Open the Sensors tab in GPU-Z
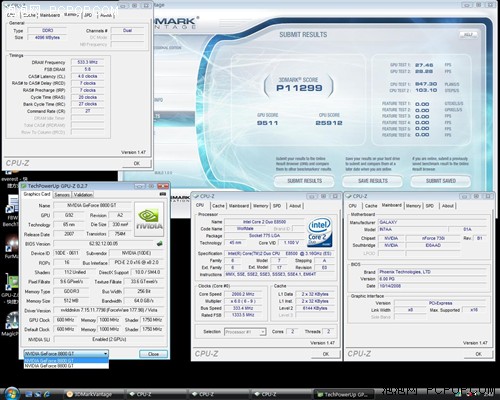 62,195
